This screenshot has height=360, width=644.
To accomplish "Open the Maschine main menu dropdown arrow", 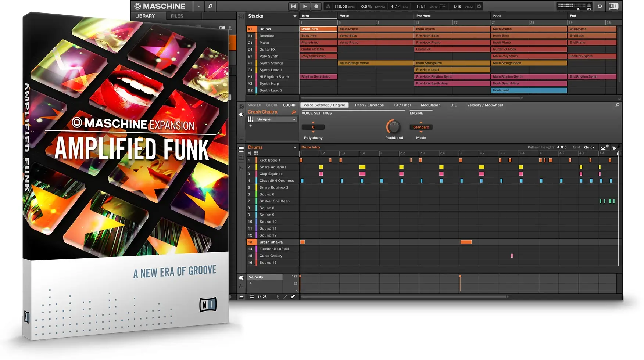I will click(198, 6).
